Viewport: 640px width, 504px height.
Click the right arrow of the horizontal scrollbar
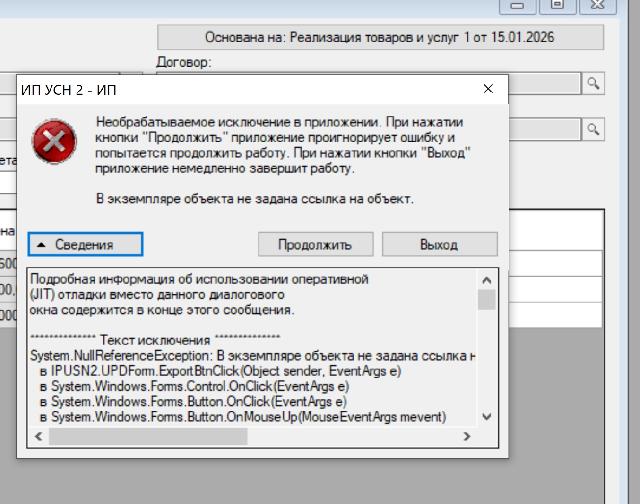tap(466, 437)
